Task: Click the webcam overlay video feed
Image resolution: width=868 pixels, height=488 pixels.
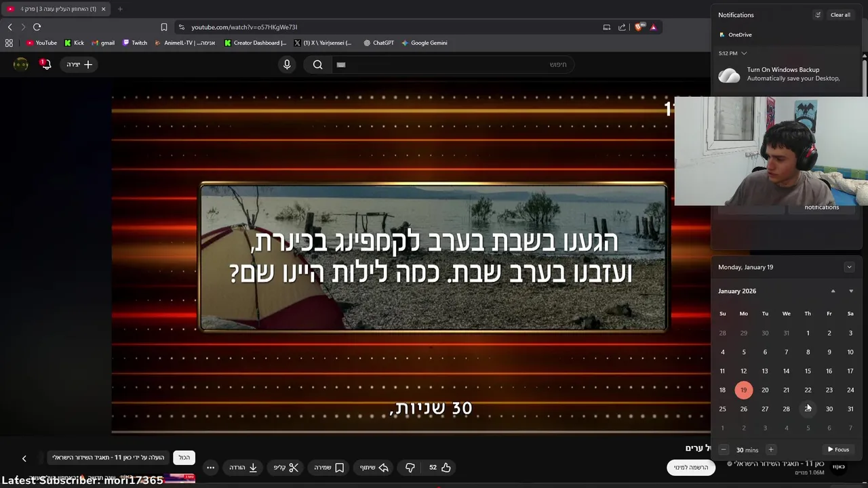Action: (771, 150)
